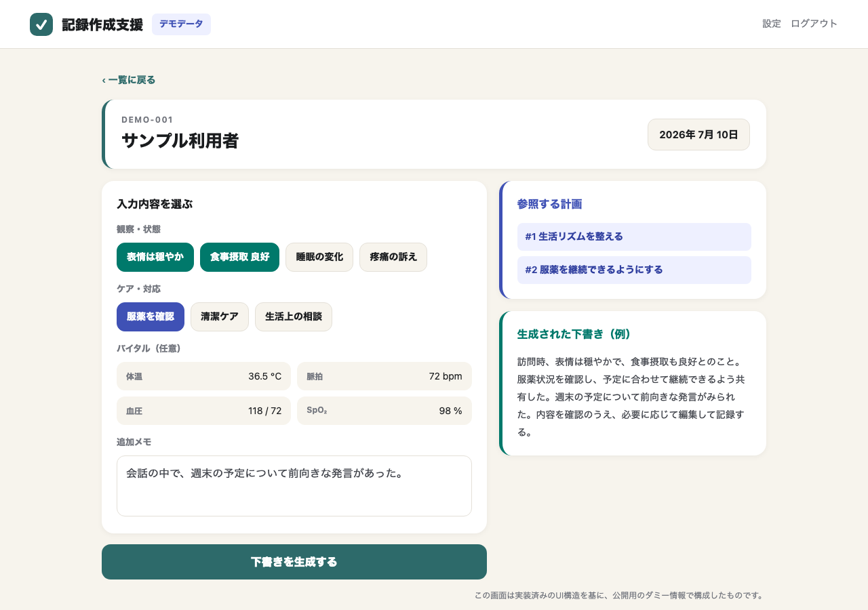Click the 入力内容を選ぶ heading
The width and height of the screenshot is (868, 610).
pos(155,204)
